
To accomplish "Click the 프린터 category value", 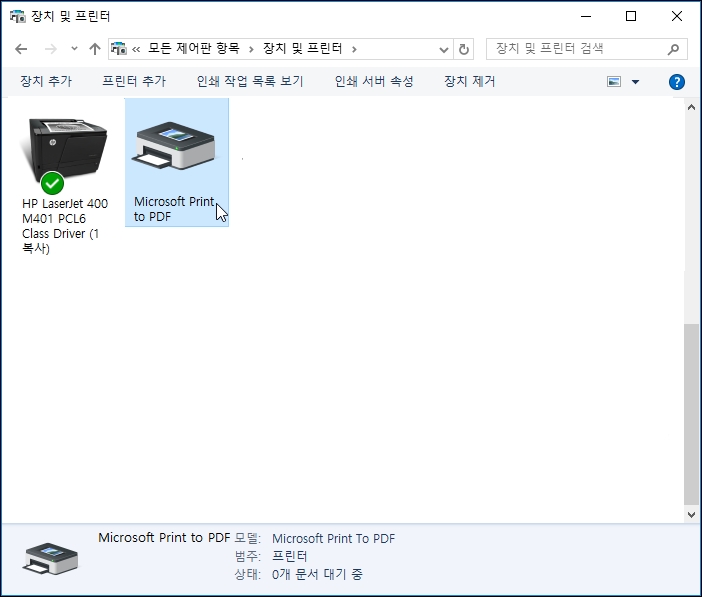I will click(290, 556).
